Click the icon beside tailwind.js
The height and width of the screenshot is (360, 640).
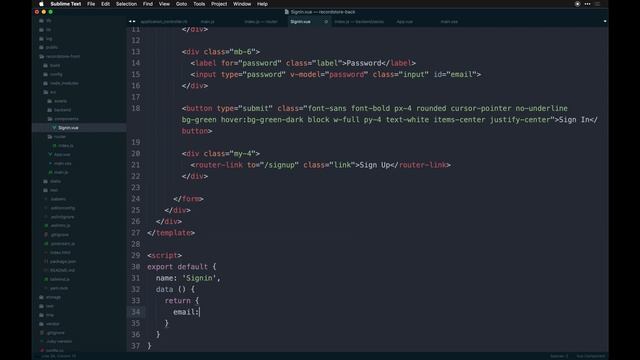click(46, 279)
